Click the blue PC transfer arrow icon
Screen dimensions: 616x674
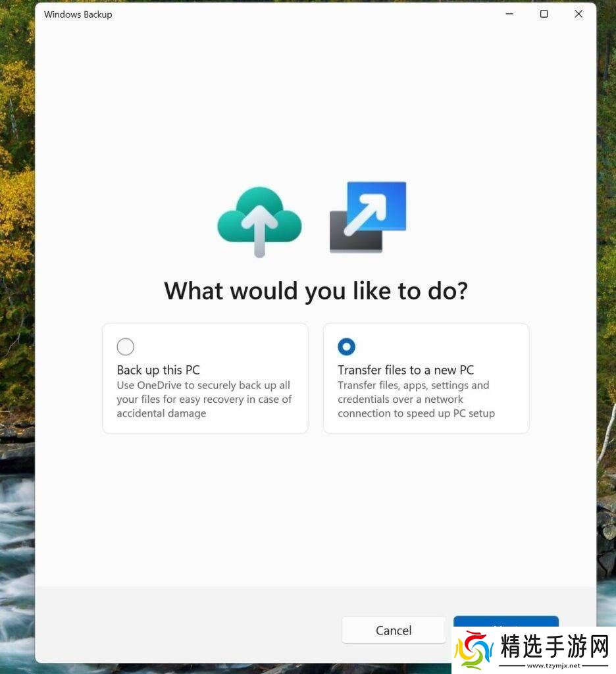point(368,217)
